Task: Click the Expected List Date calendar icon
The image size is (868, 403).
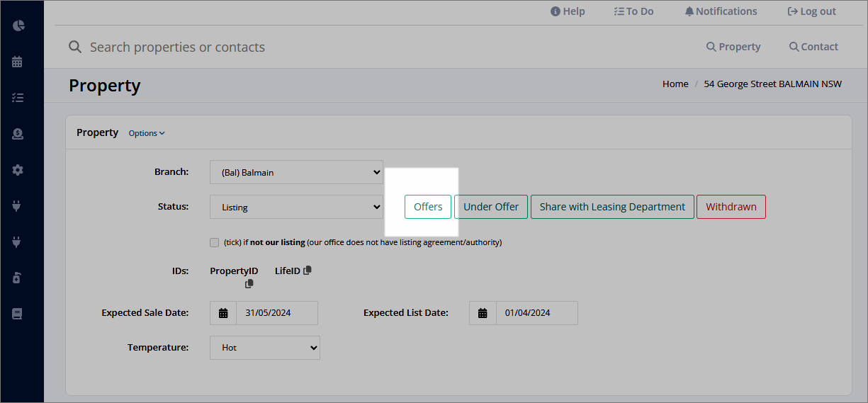Action: tap(483, 313)
